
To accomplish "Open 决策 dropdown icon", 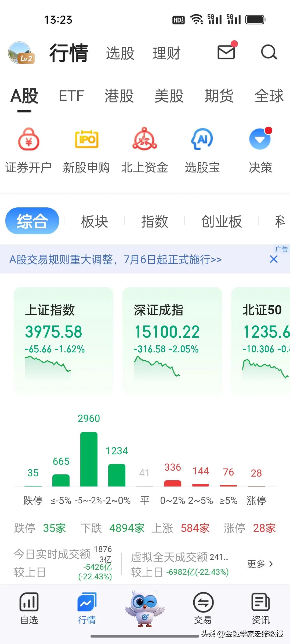I will click(x=260, y=139).
